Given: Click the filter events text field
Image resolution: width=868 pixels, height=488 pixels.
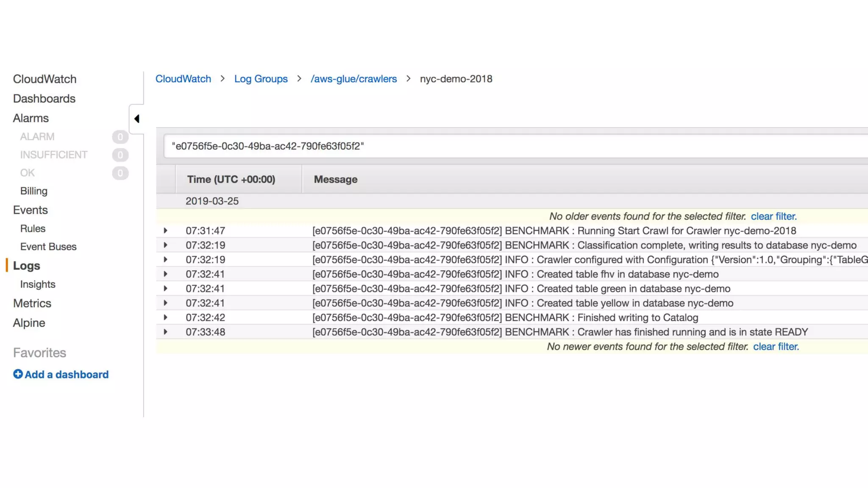Looking at the screenshot, I should pyautogui.click(x=509, y=146).
